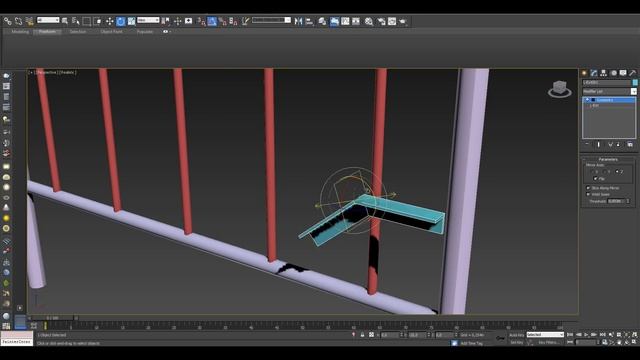Viewport: 640px width, 360px height.
Task: Open the reference coordinate system dropdown
Action: coord(148,20)
